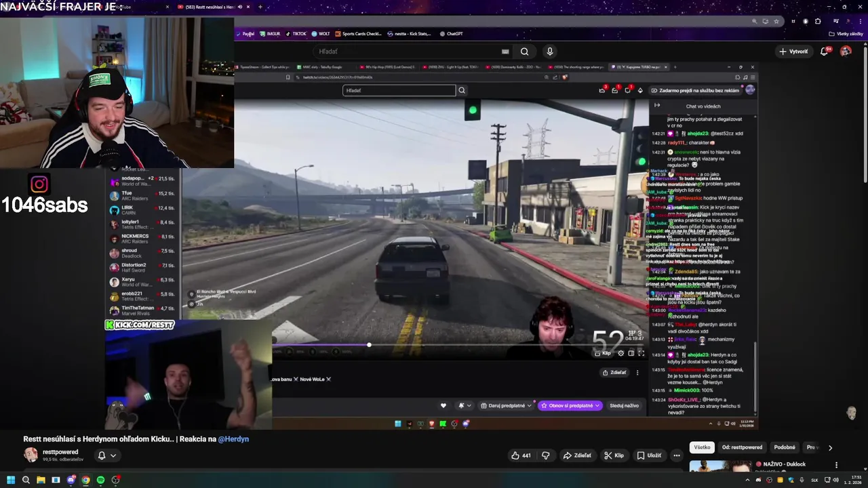Open a new browser tab with plus

click(x=260, y=7)
